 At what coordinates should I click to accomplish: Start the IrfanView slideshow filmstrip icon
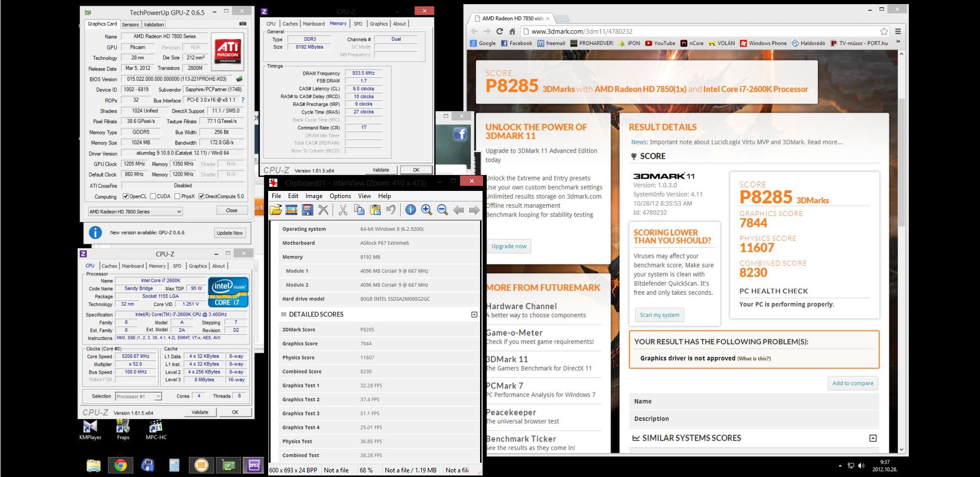click(x=292, y=209)
